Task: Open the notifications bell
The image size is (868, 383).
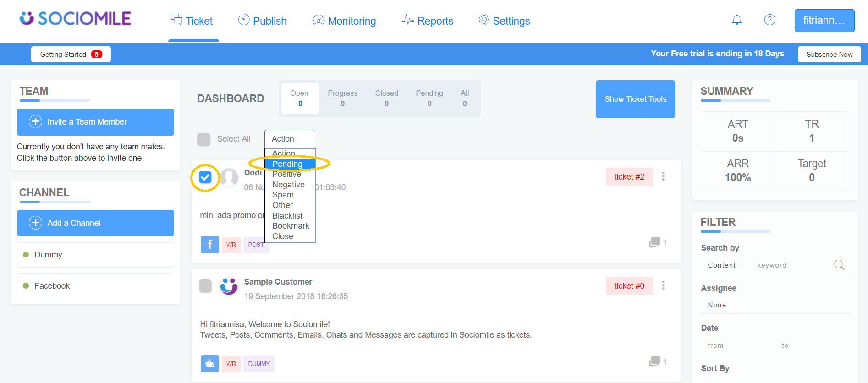Action: 736,20
